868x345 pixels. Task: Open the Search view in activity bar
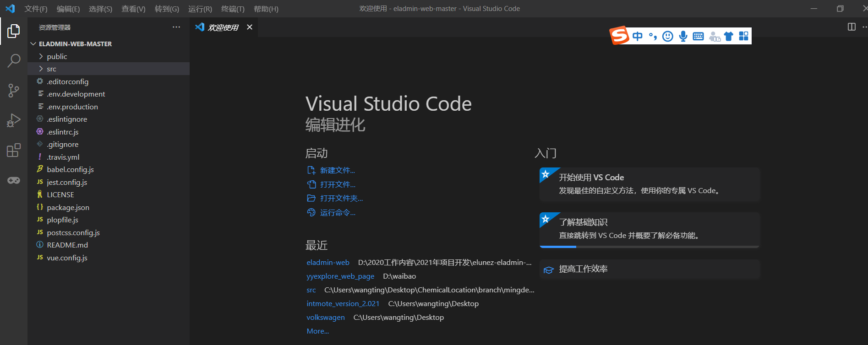pyautogui.click(x=14, y=60)
